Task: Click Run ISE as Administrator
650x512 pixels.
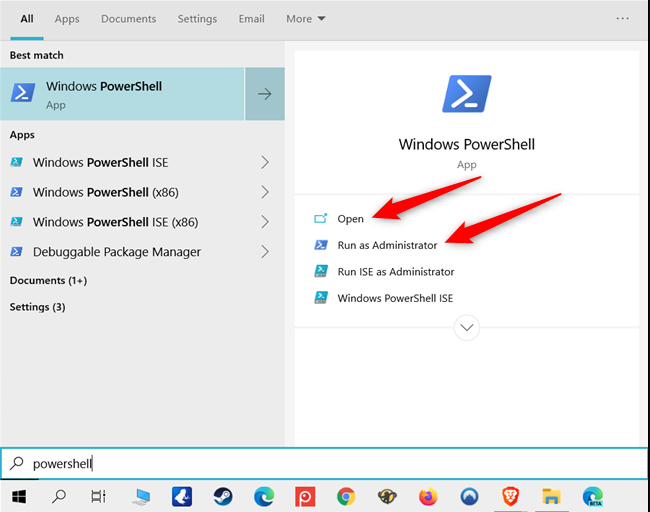Action: pos(395,271)
